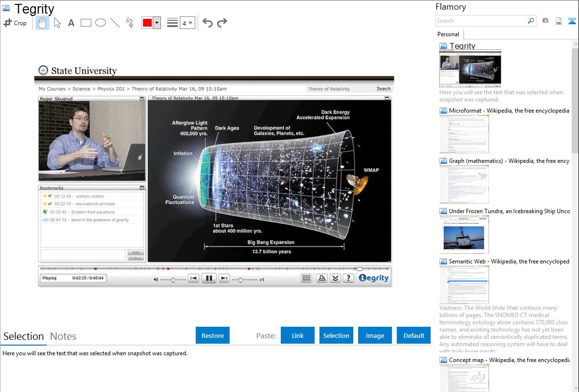
Task: Choose the arrow pointer selection tool
Action: [57, 23]
